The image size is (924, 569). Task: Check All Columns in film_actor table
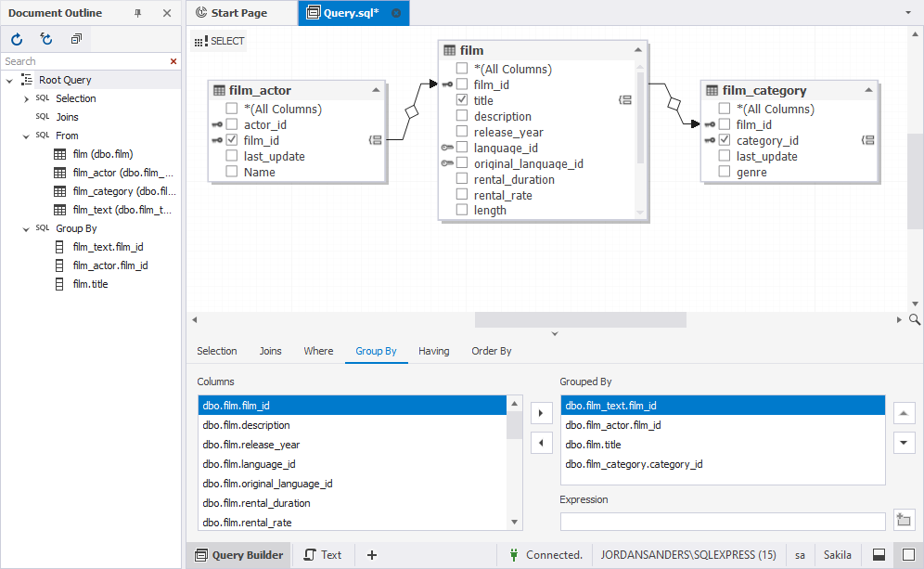pos(232,109)
